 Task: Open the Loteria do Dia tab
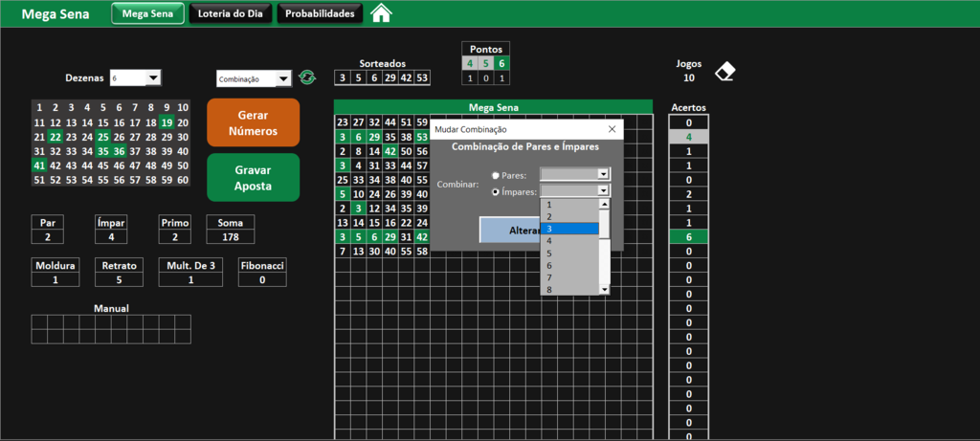coord(231,13)
